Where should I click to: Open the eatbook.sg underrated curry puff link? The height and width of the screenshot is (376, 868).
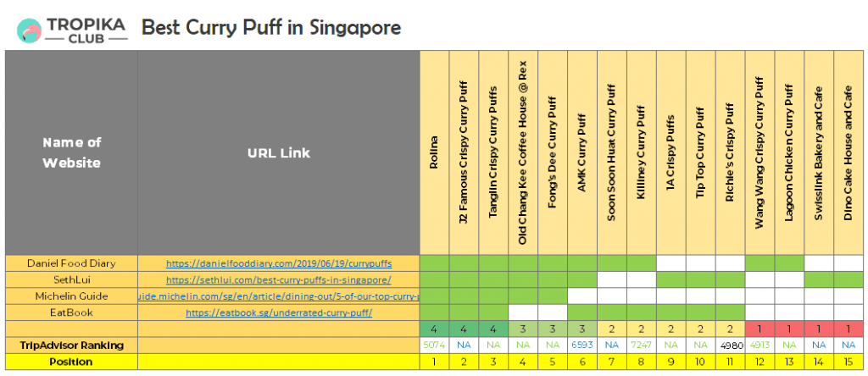point(279,313)
